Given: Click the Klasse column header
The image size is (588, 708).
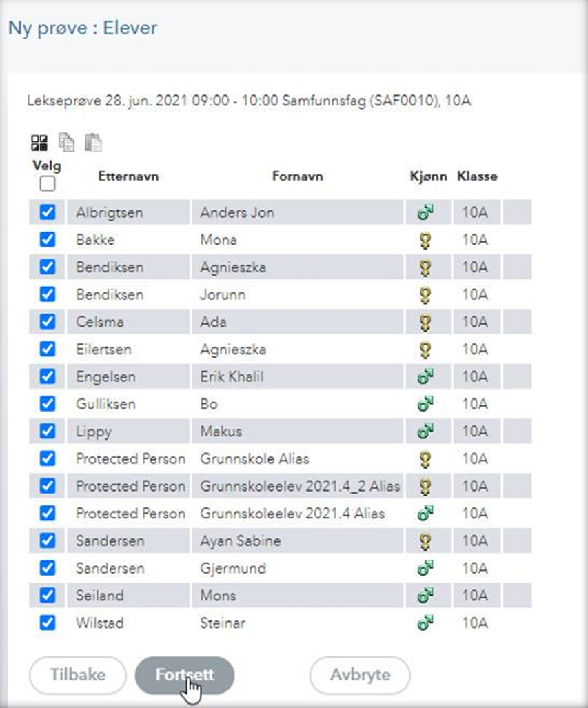Looking at the screenshot, I should pyautogui.click(x=476, y=176).
